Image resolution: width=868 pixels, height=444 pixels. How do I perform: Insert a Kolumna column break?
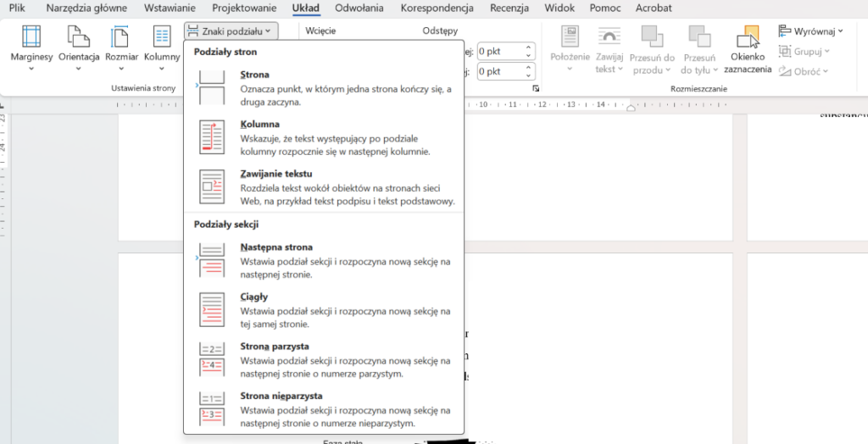click(324, 138)
